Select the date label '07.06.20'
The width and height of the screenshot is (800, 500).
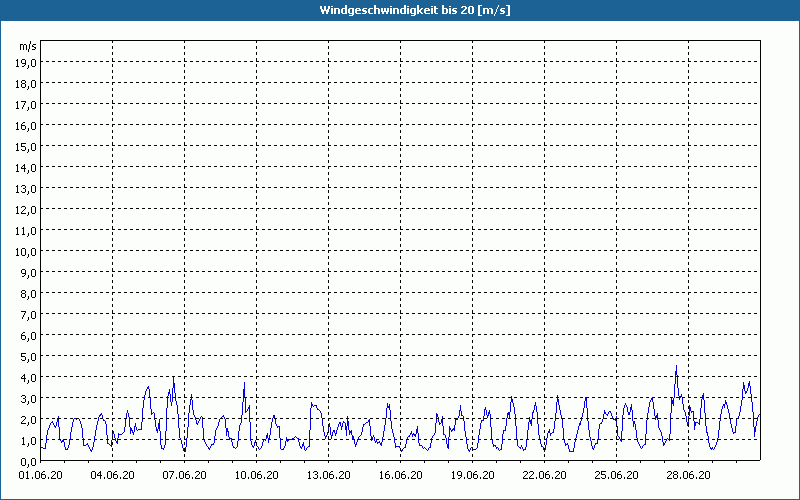click(x=185, y=475)
